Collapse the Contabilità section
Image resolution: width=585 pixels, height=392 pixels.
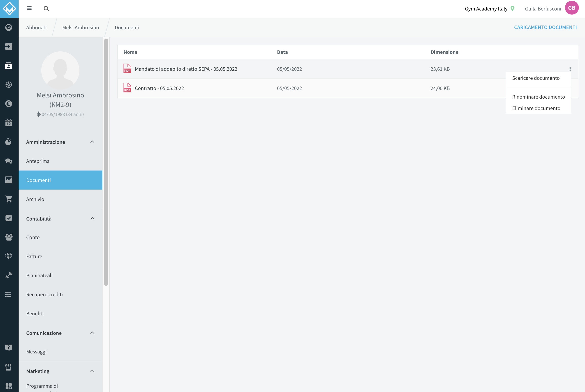coord(92,218)
